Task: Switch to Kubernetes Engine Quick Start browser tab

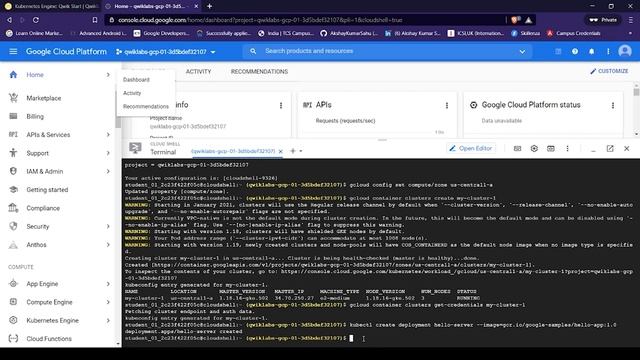Action: point(51,6)
